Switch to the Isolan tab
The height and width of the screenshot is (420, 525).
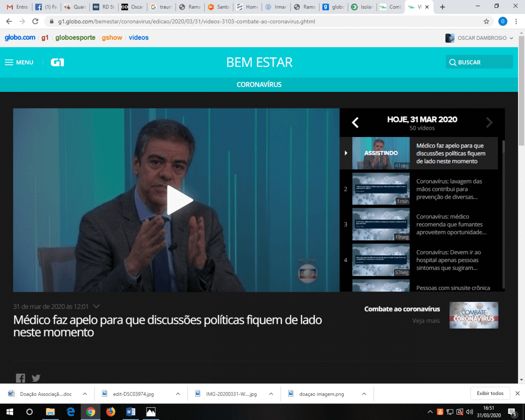(362, 7)
